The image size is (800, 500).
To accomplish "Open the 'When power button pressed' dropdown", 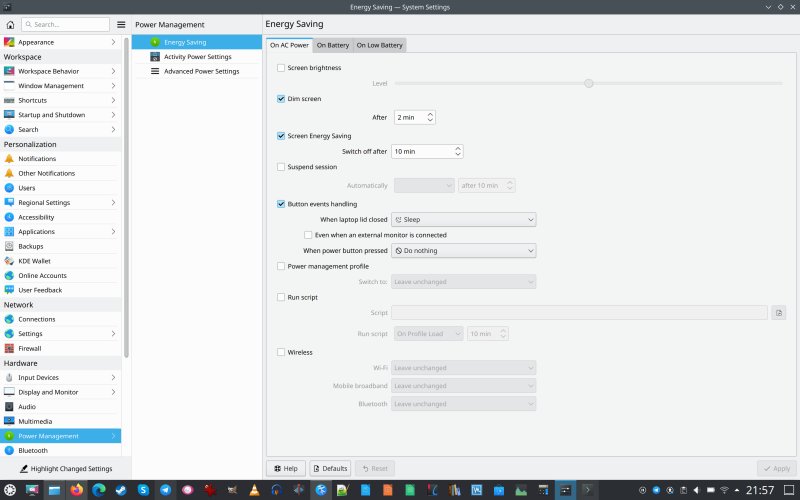I will coord(463,250).
